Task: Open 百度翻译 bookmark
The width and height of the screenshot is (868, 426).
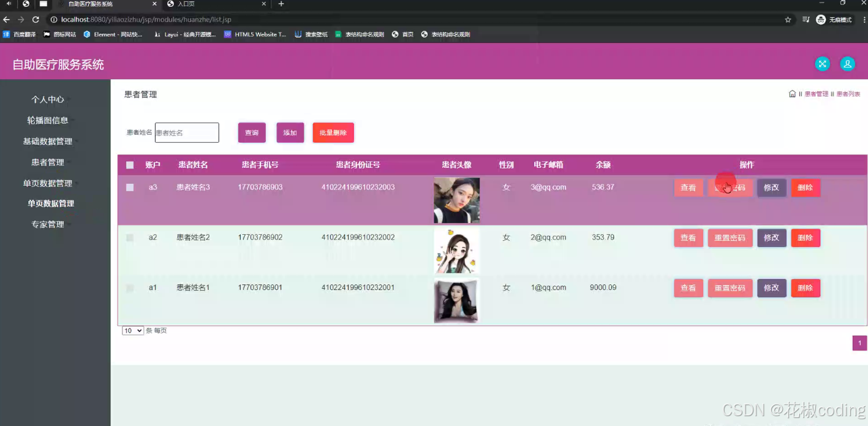Action: click(x=20, y=34)
